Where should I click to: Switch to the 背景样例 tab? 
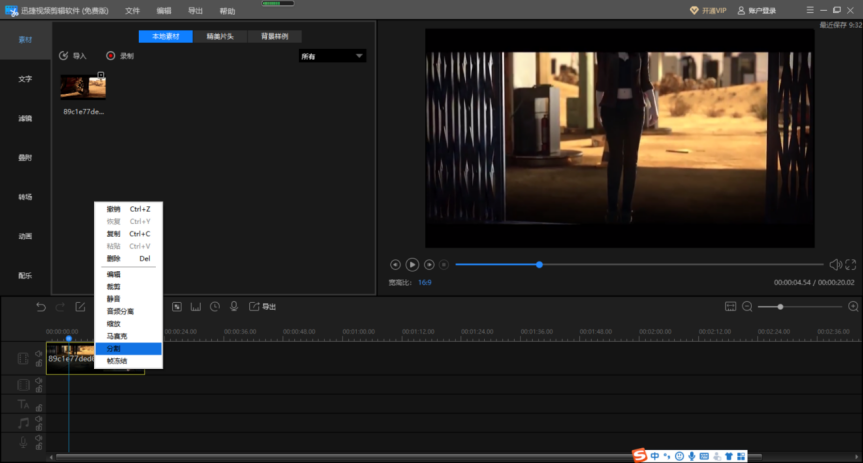pos(274,36)
